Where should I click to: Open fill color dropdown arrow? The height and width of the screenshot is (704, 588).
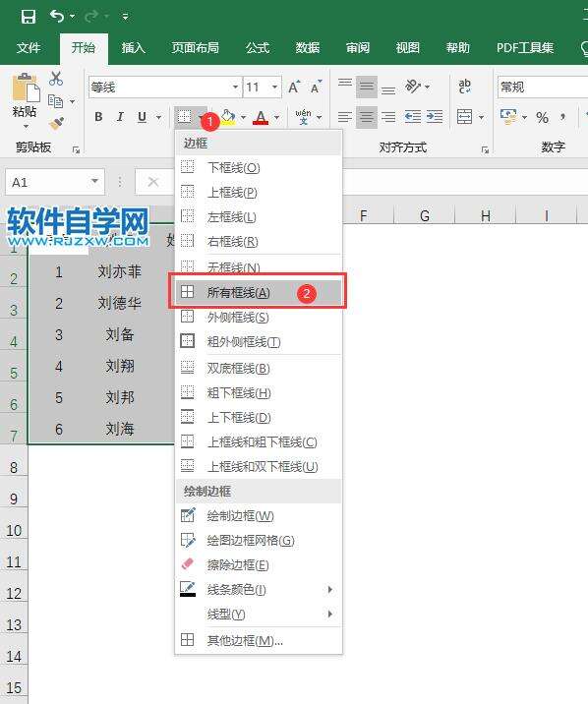[x=243, y=118]
